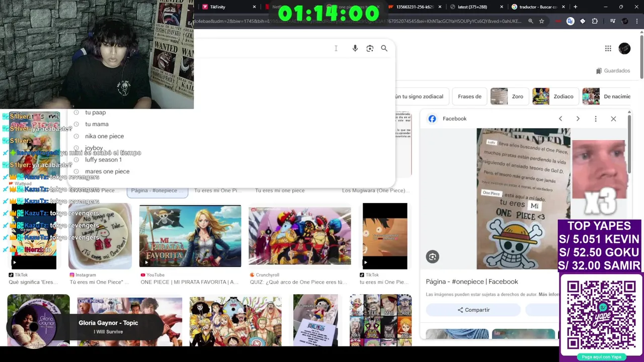Choose suggestion 'nika one piece'

click(x=104, y=136)
